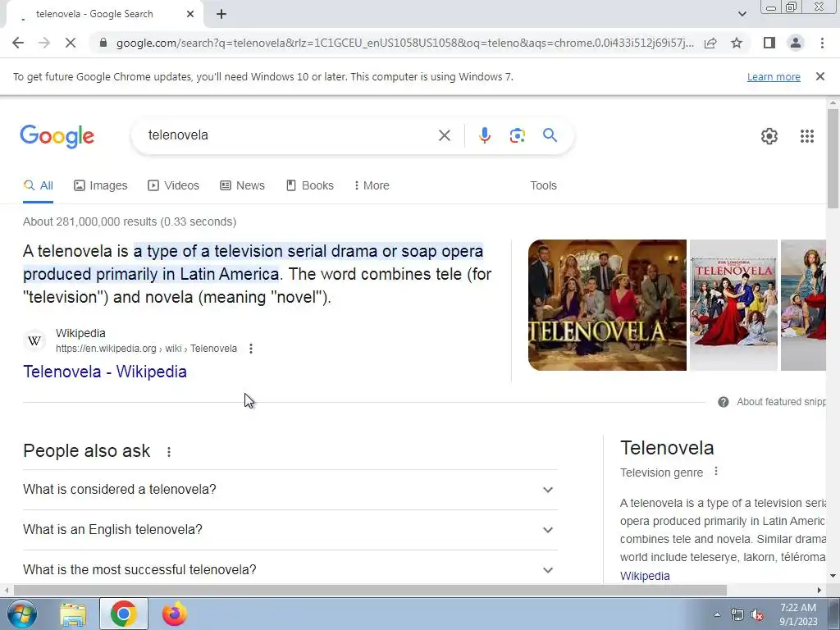This screenshot has height=630, width=840.
Task: Click the Chrome icon in the taskbar
Action: click(x=123, y=614)
